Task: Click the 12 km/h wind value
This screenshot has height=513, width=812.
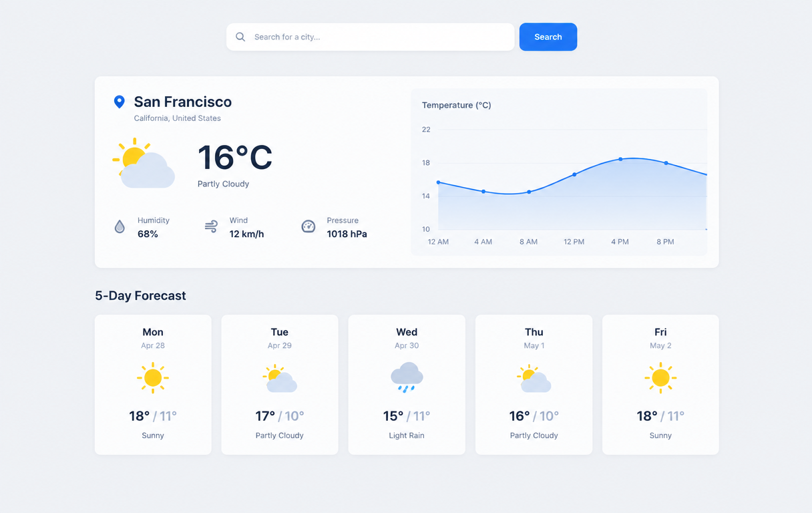Action: [x=246, y=234]
